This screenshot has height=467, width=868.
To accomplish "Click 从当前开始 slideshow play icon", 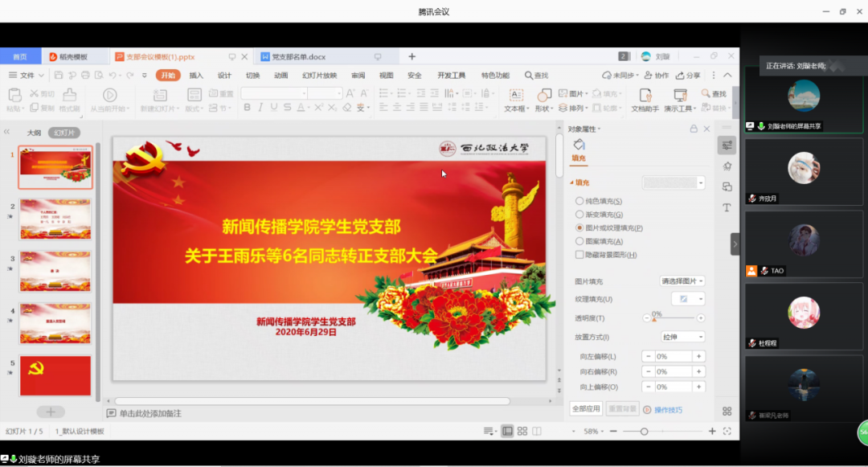I will pos(109,96).
